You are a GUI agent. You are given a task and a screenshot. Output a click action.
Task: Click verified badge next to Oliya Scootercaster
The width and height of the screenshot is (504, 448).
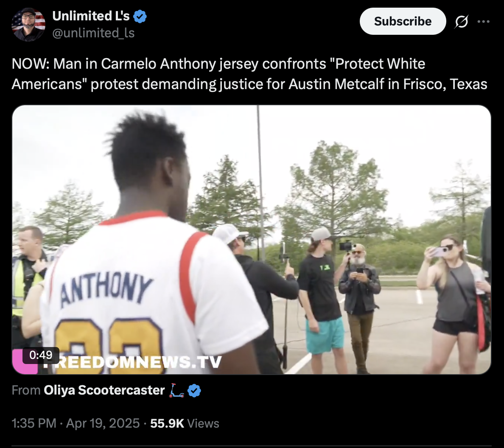point(194,390)
